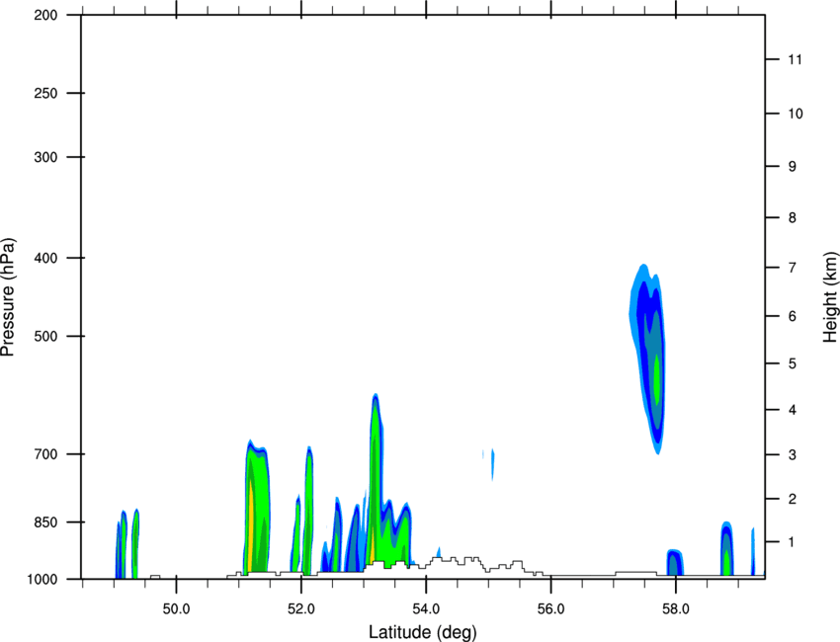Click the 11 km height label
This screenshot has height=642, width=840.
pos(796,59)
